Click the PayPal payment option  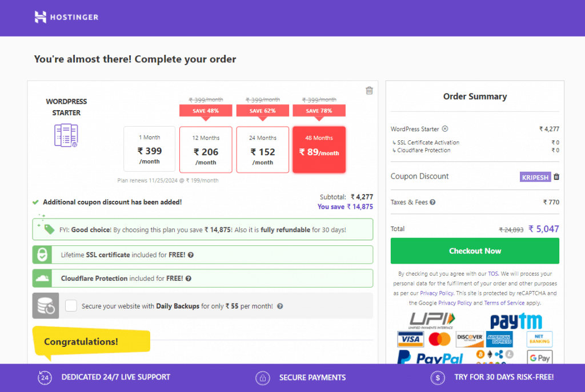point(430,358)
